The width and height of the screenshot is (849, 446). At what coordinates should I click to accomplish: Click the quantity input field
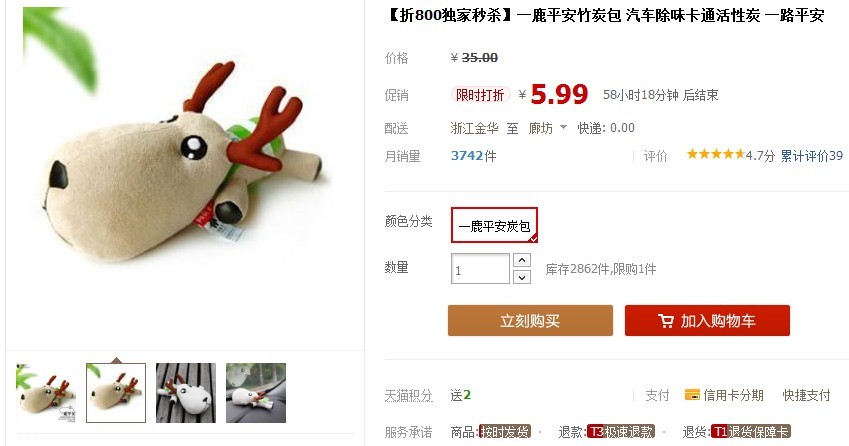tap(480, 268)
